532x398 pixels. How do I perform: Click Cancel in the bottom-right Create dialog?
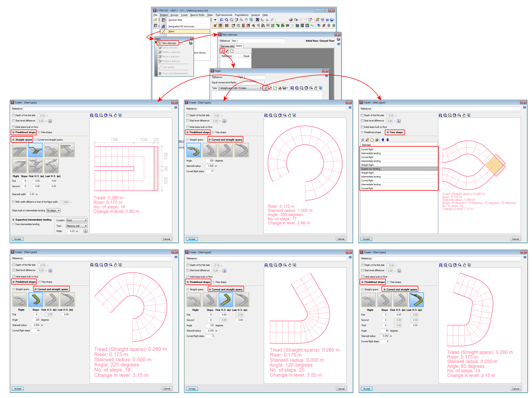(515, 389)
